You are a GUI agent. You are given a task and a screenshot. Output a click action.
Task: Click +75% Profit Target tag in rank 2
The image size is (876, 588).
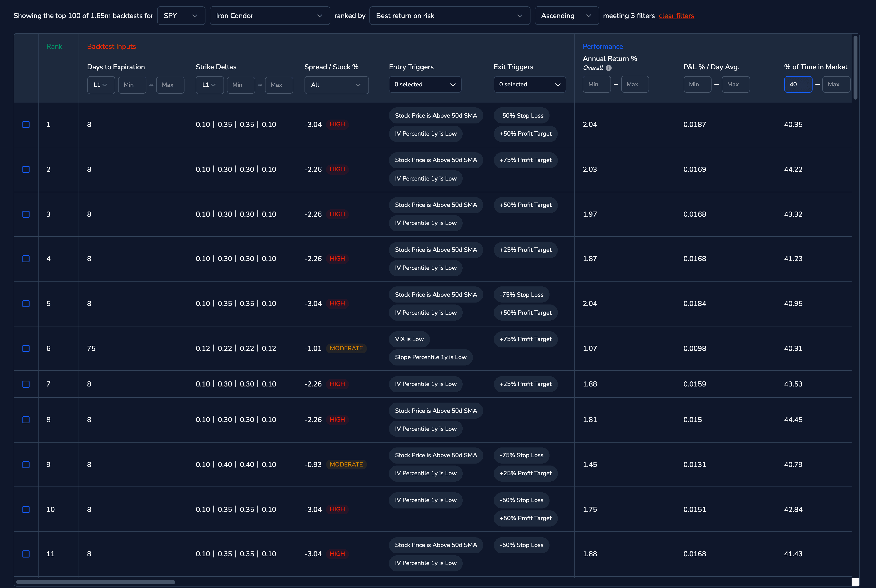coord(525,160)
